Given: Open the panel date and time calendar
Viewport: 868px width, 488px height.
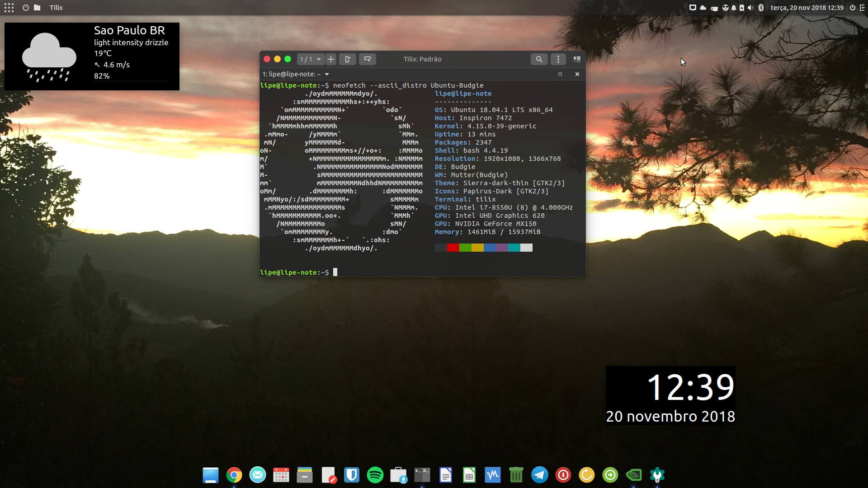Looking at the screenshot, I should point(807,8).
